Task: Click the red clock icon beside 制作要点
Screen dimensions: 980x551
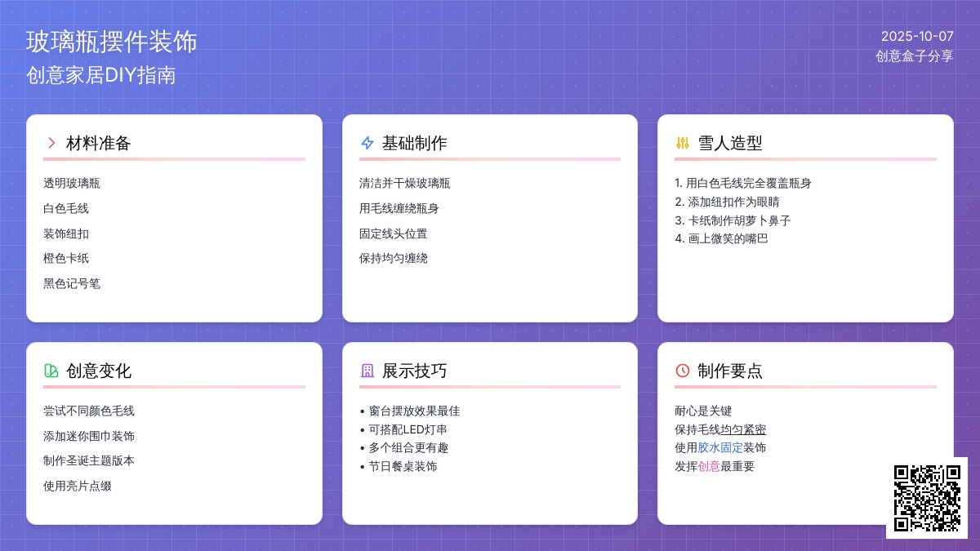Action: [683, 371]
